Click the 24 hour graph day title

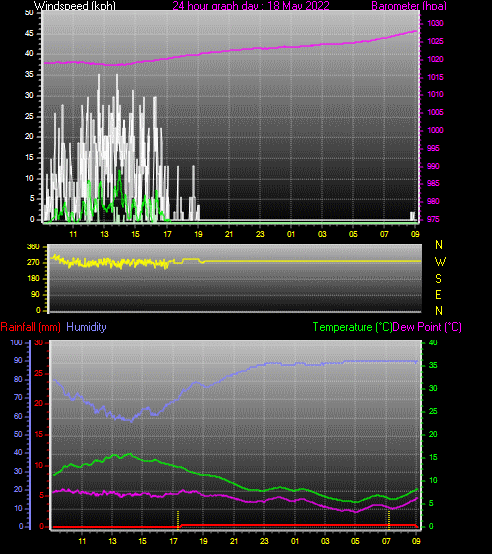[251, 6]
